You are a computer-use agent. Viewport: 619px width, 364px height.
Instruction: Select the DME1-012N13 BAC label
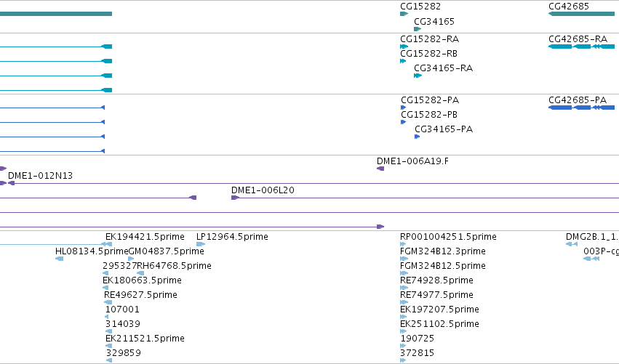click(40, 176)
